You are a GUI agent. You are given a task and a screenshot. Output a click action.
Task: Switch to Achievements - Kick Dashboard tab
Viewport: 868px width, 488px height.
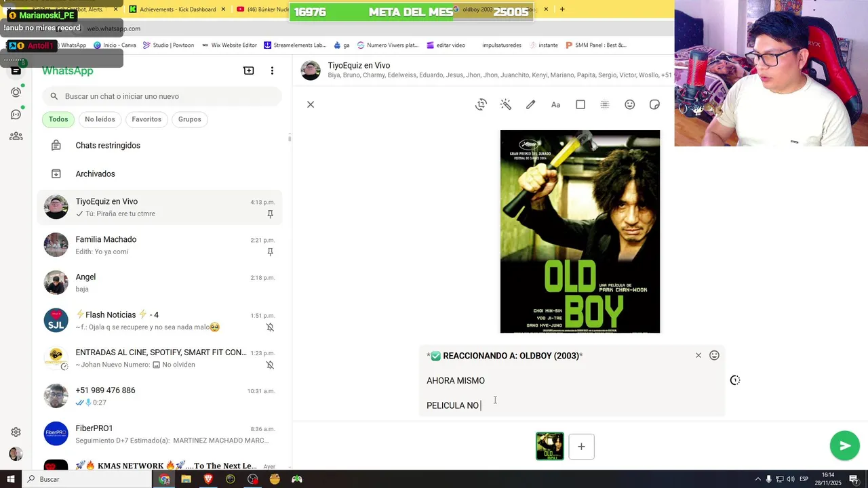click(x=176, y=9)
